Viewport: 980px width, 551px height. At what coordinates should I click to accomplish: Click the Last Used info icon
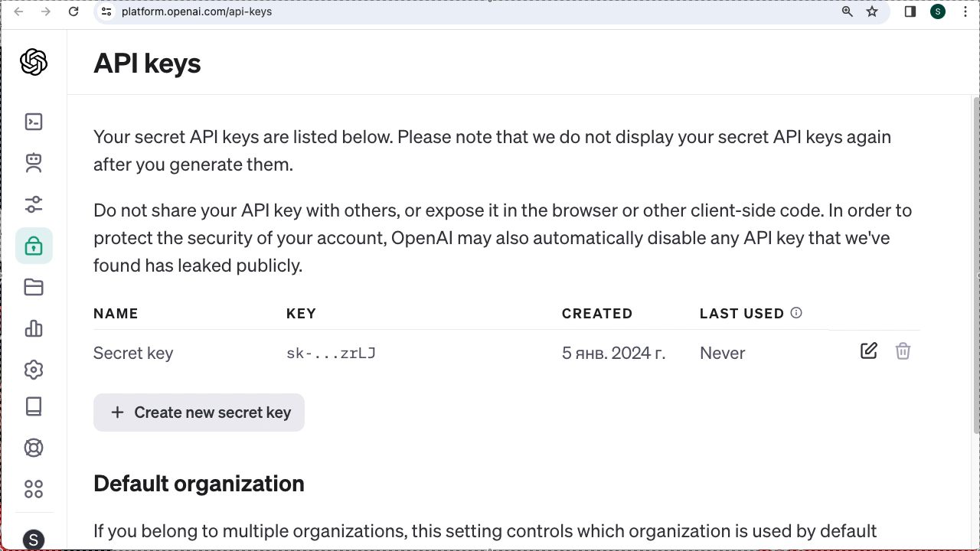pyautogui.click(x=796, y=313)
